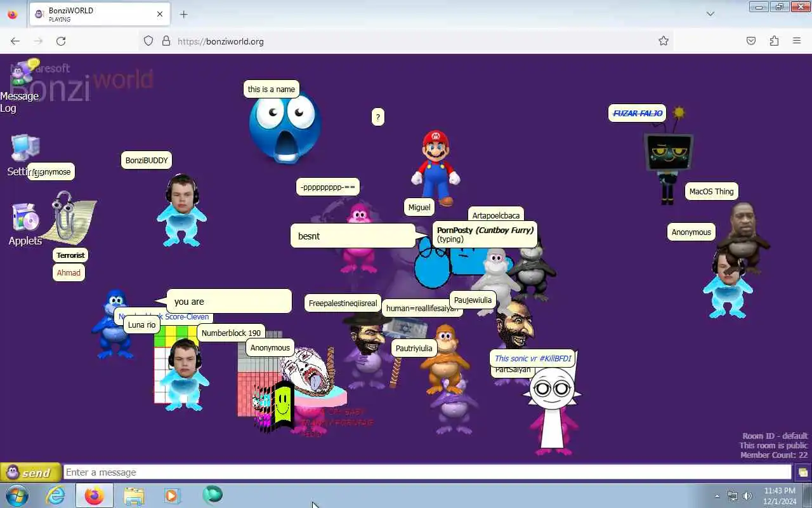The height and width of the screenshot is (508, 812).
Task: Click the 'this is a name' label
Action: coord(272,89)
